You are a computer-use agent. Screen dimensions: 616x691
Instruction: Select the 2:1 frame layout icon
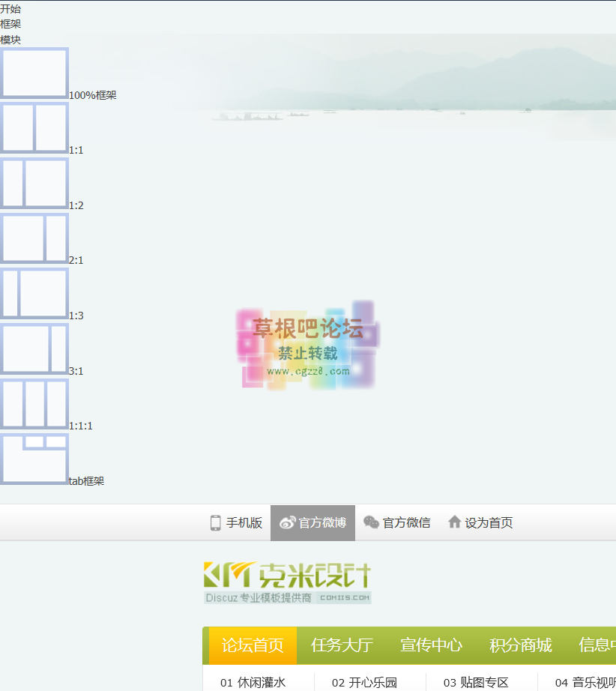click(x=34, y=238)
